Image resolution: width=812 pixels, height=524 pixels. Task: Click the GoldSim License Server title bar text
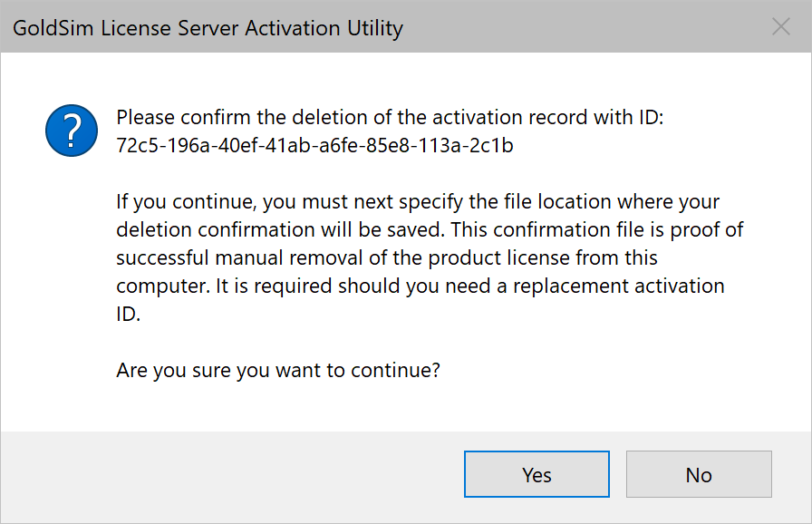[208, 28]
